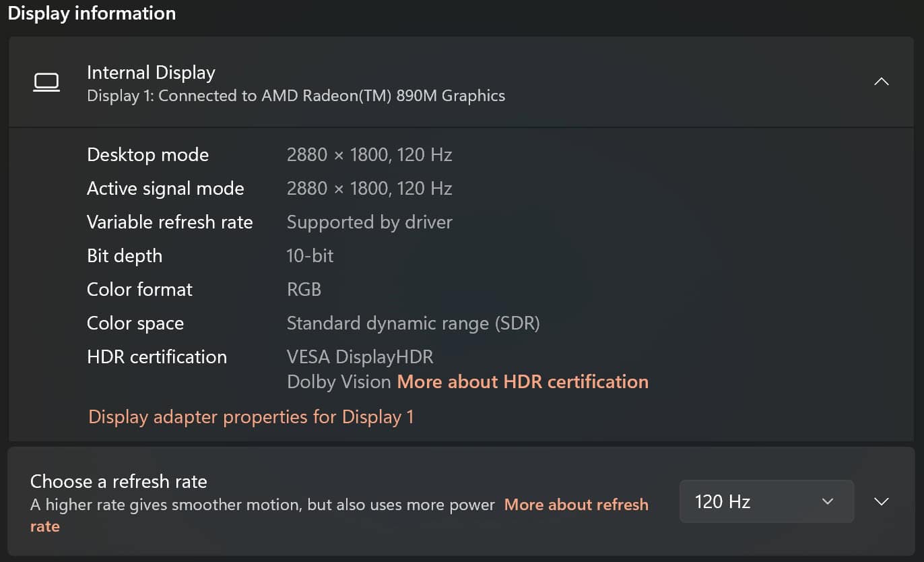
Task: Select the AMD Radeon 890M Graphics subtitle
Action: click(x=296, y=96)
